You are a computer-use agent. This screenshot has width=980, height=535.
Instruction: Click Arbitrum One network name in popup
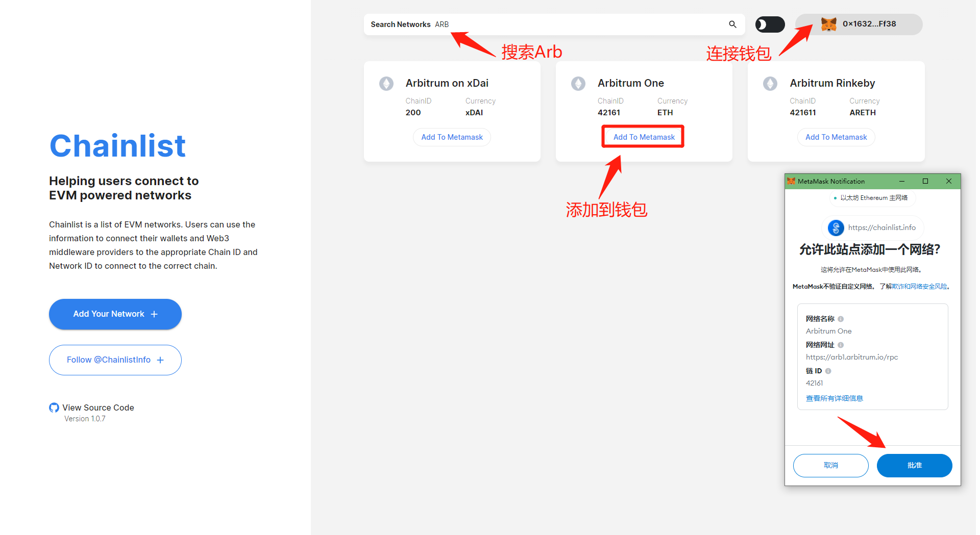coord(828,331)
